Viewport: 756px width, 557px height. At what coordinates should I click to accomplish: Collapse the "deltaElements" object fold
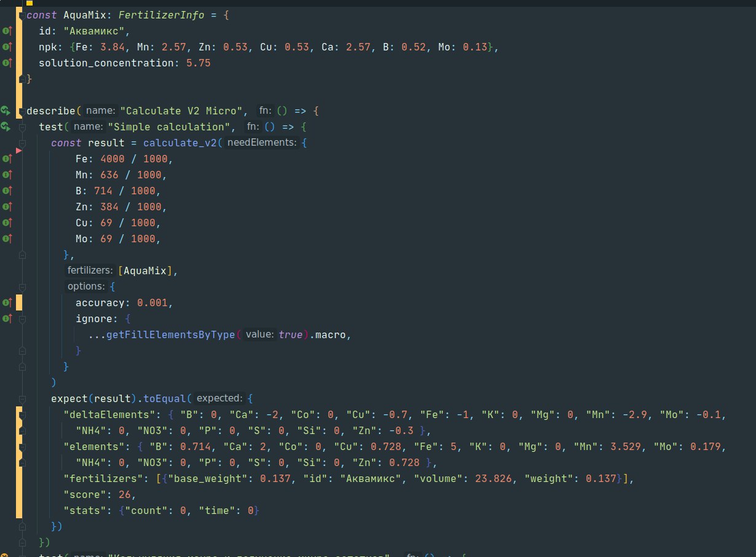22,414
